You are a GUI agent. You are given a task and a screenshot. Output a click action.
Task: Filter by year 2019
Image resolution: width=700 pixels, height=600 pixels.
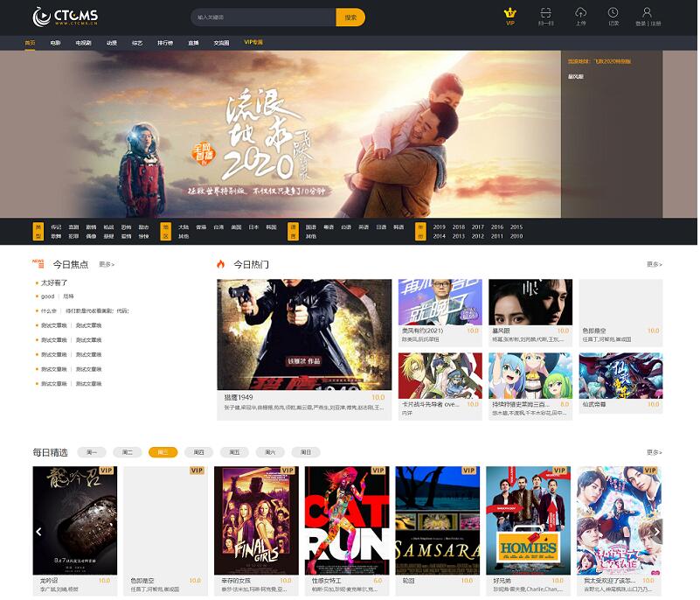440,227
